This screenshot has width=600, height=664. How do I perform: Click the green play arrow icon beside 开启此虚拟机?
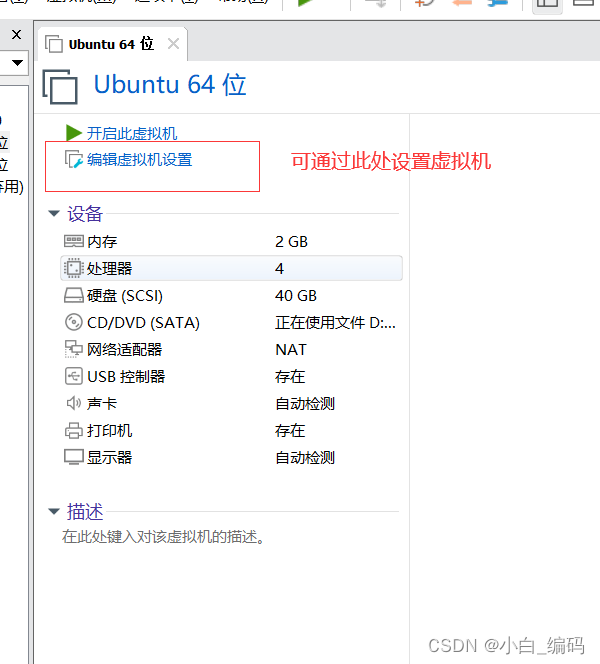(74, 133)
